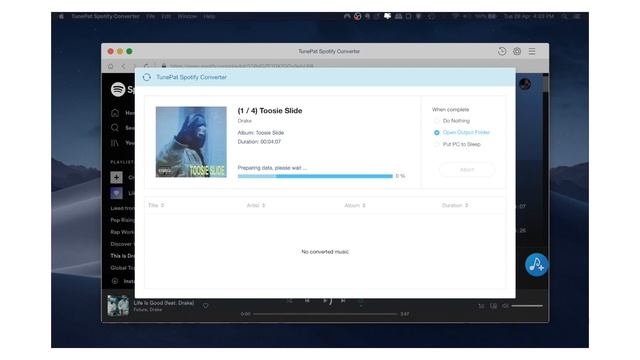Open the conversion history clock icon
The width and height of the screenshot is (640, 360).
502,51
